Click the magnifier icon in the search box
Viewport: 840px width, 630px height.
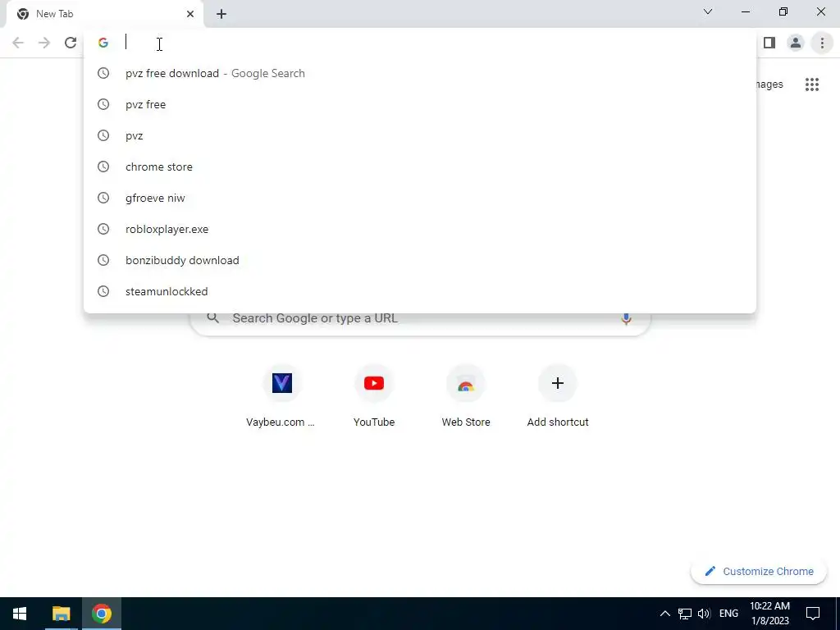coord(212,318)
